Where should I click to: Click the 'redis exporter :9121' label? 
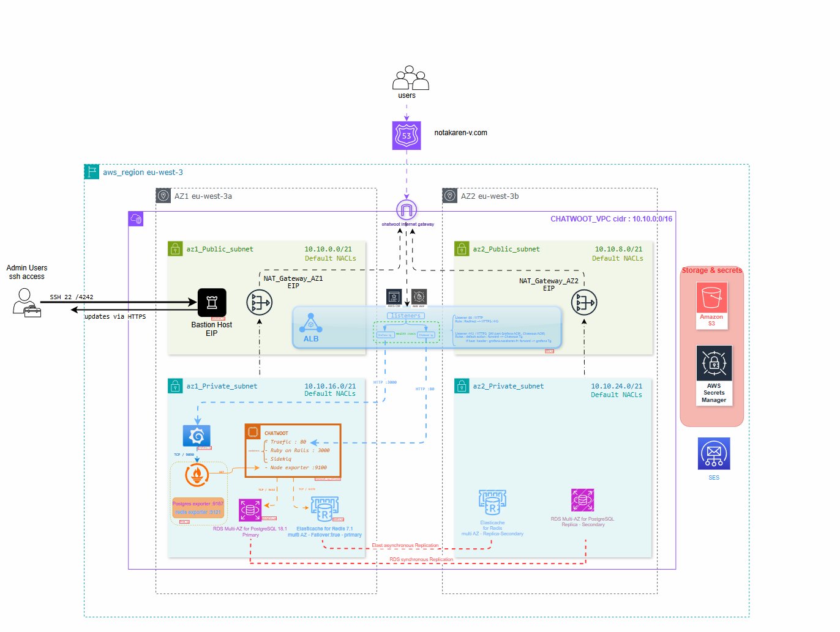coord(198,512)
